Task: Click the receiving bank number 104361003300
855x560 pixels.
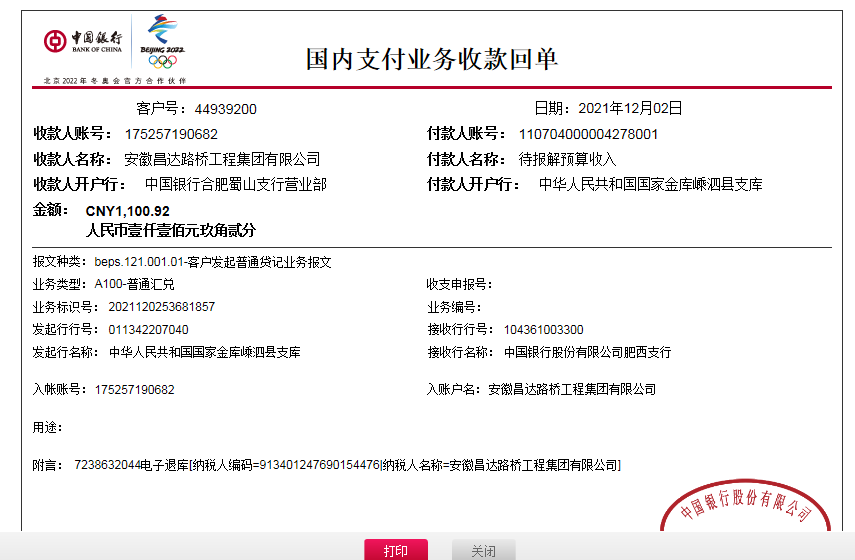Action: pyautogui.click(x=543, y=330)
